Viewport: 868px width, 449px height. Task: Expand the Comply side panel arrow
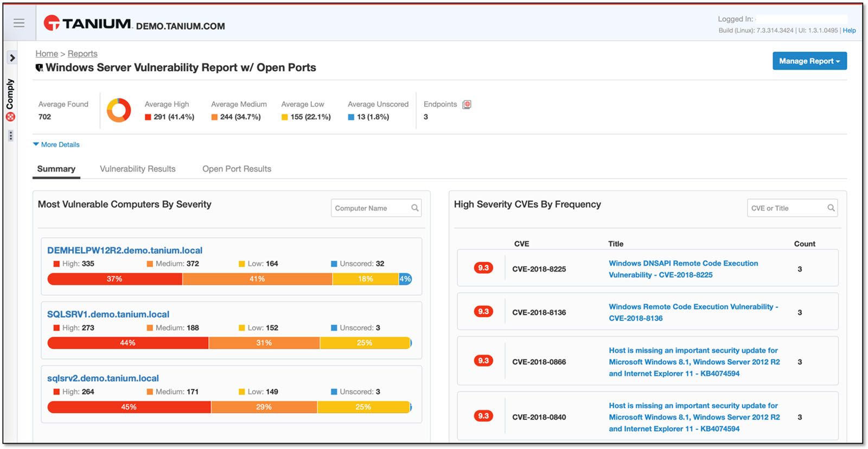[x=12, y=58]
